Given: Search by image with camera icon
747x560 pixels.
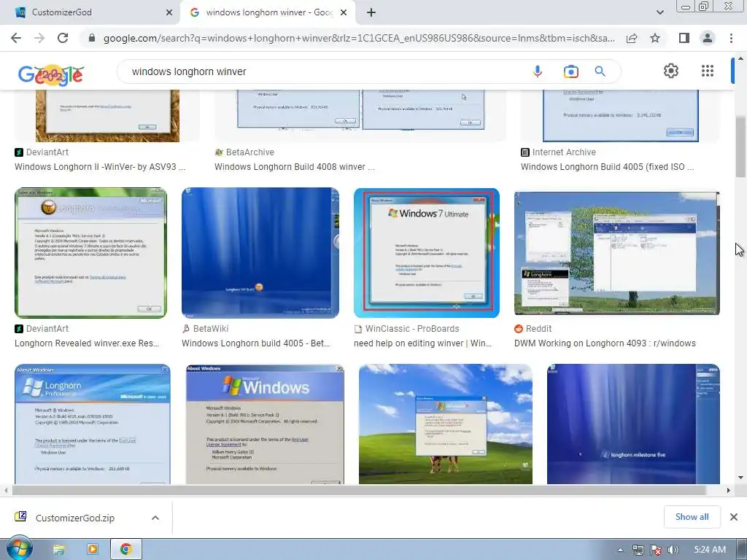Looking at the screenshot, I should (570, 71).
